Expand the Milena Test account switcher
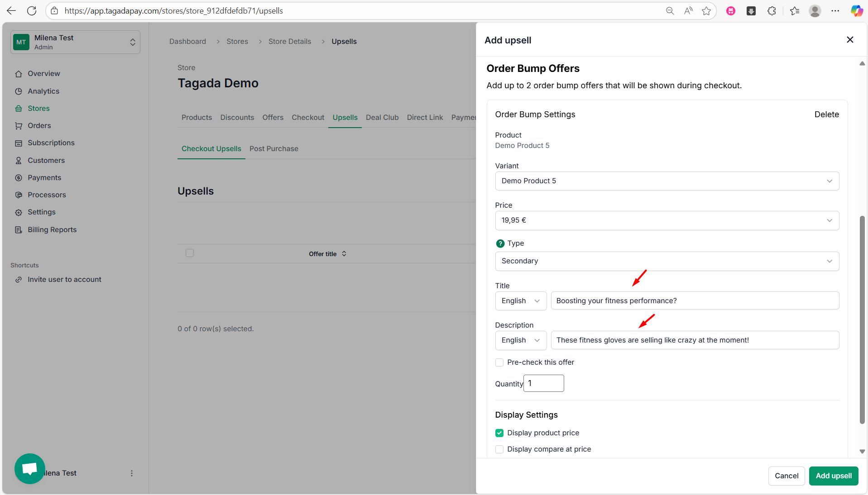The height and width of the screenshot is (495, 868). pyautogui.click(x=75, y=42)
